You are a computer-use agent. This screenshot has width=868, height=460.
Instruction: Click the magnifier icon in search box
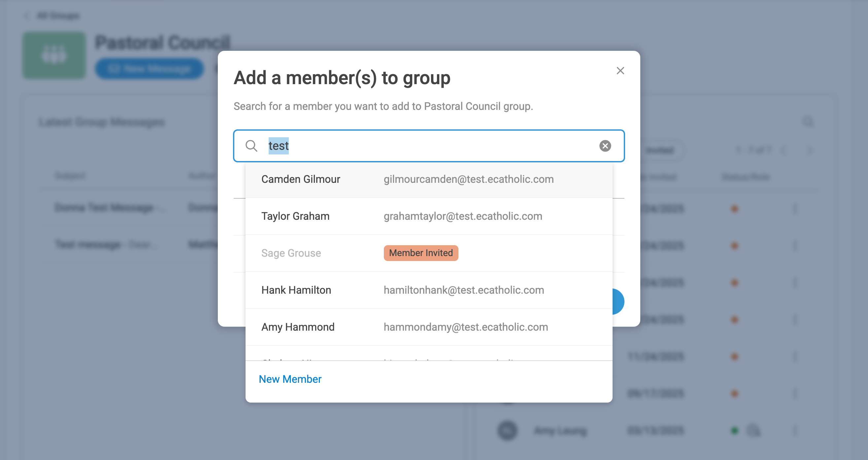click(x=251, y=146)
